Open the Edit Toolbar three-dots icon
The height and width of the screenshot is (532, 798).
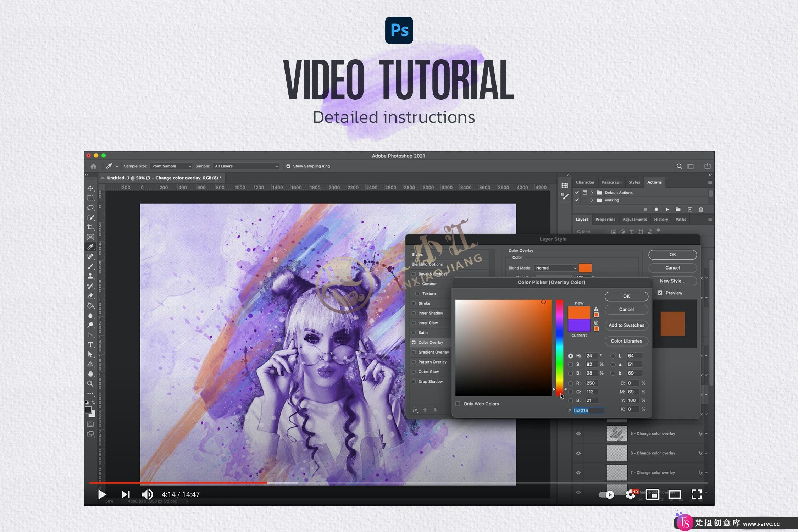click(90, 393)
